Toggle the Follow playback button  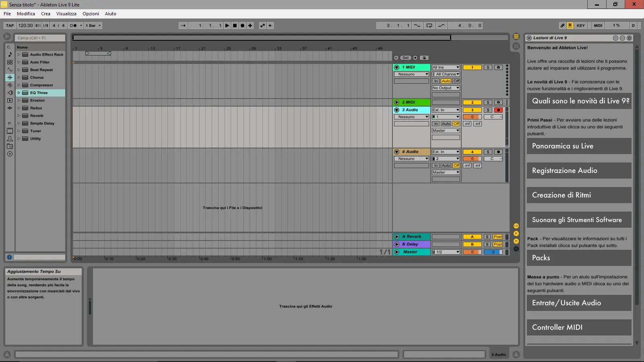pos(183,25)
